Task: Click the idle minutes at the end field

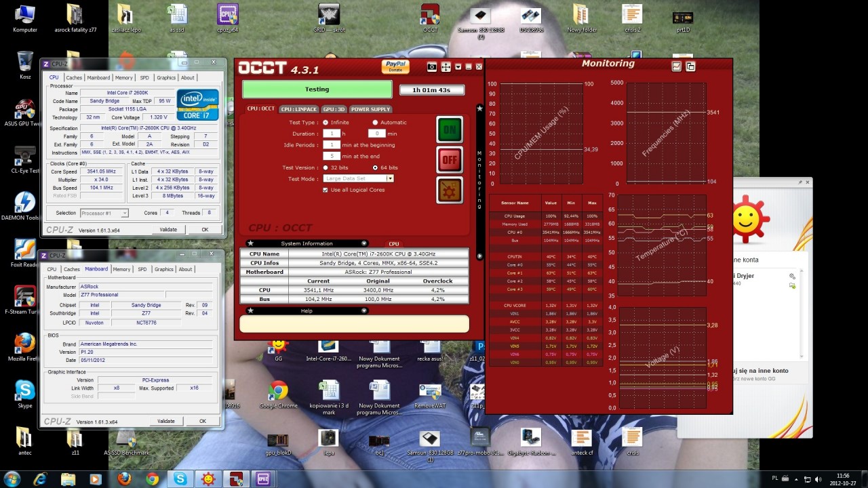Action: [x=331, y=156]
